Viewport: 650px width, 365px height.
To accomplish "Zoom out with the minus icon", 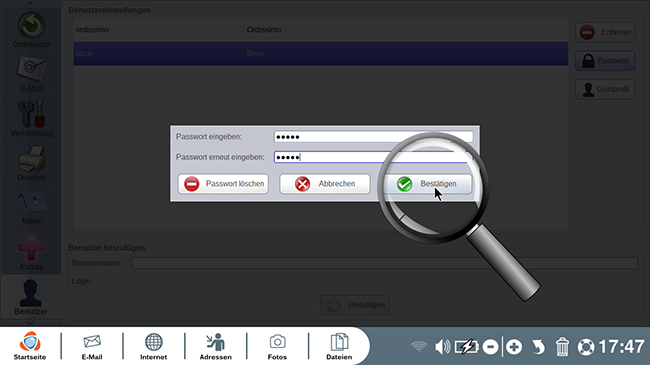I will 490,347.
